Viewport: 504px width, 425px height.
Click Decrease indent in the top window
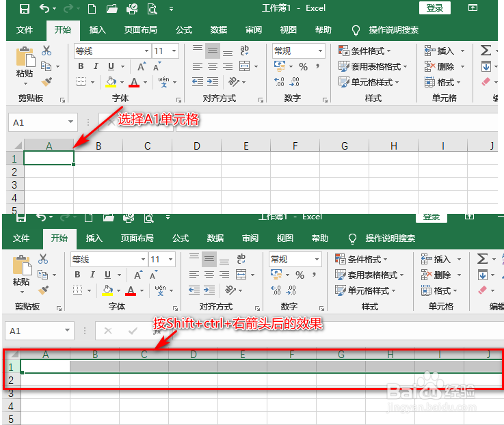(x=198, y=81)
